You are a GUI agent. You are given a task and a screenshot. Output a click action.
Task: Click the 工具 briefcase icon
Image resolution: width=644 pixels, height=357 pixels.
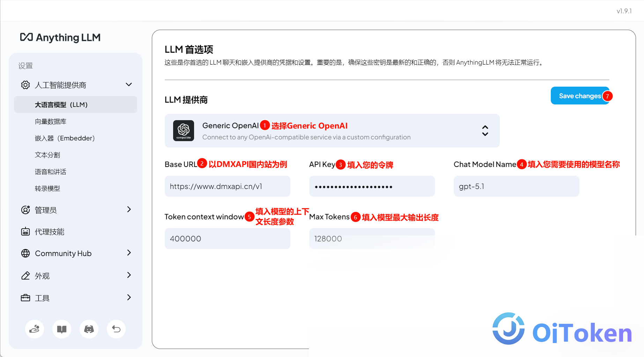25,298
